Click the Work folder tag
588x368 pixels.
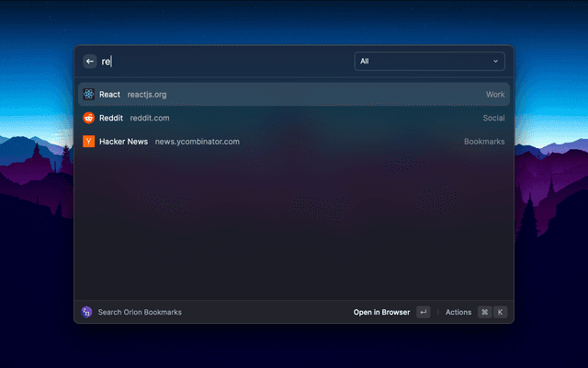(x=495, y=95)
